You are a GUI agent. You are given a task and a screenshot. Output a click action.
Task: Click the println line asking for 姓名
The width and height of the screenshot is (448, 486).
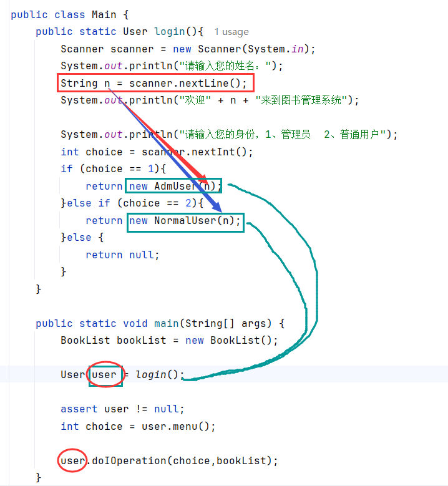172,66
